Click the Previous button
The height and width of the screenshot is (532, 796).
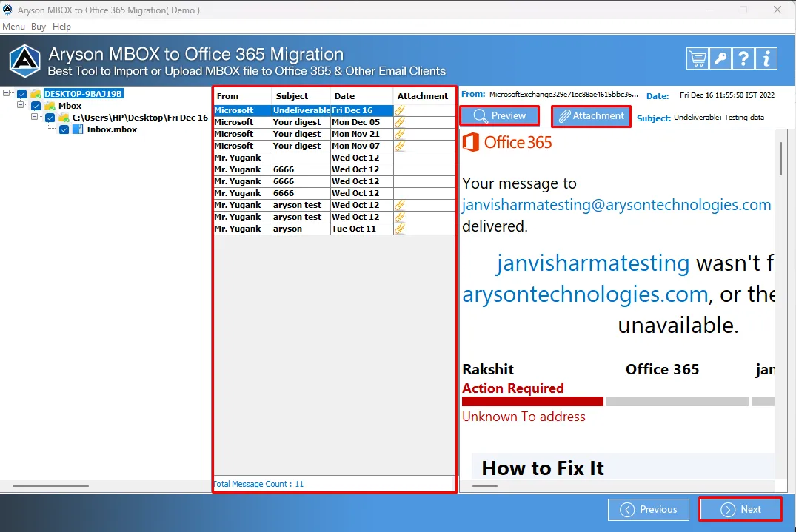click(649, 509)
